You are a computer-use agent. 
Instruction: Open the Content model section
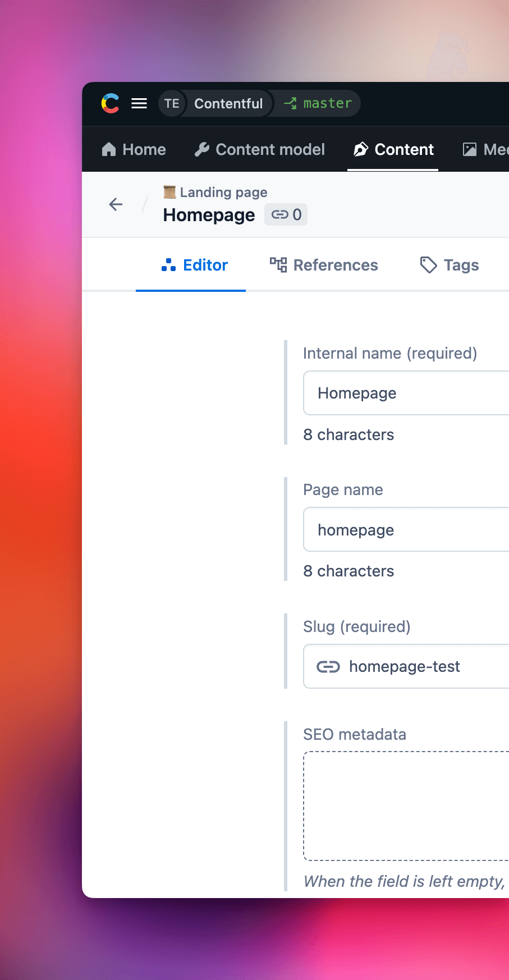259,149
